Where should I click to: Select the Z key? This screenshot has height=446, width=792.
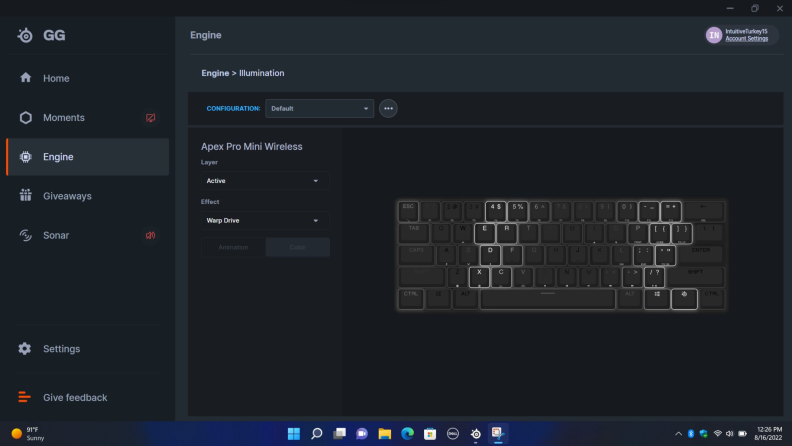click(457, 277)
